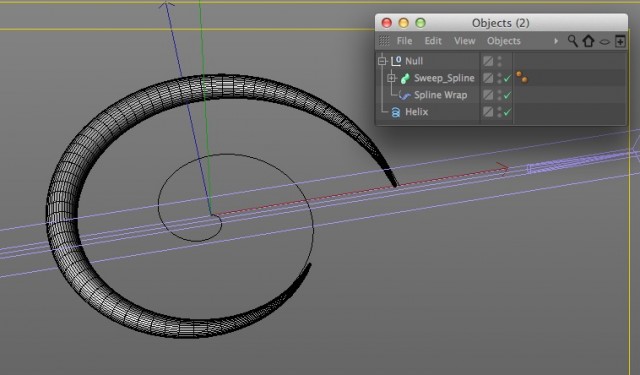Disable Spline Wrap with its green checkmark
The image size is (640, 375).
click(507, 95)
